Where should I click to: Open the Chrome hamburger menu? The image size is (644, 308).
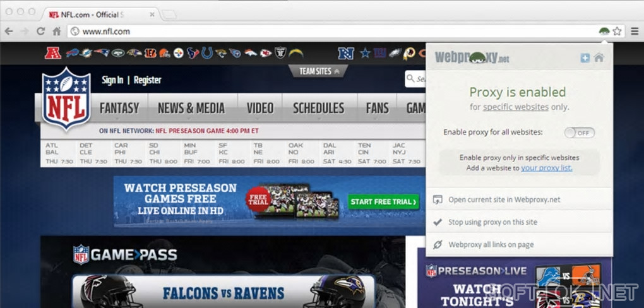[x=635, y=31]
